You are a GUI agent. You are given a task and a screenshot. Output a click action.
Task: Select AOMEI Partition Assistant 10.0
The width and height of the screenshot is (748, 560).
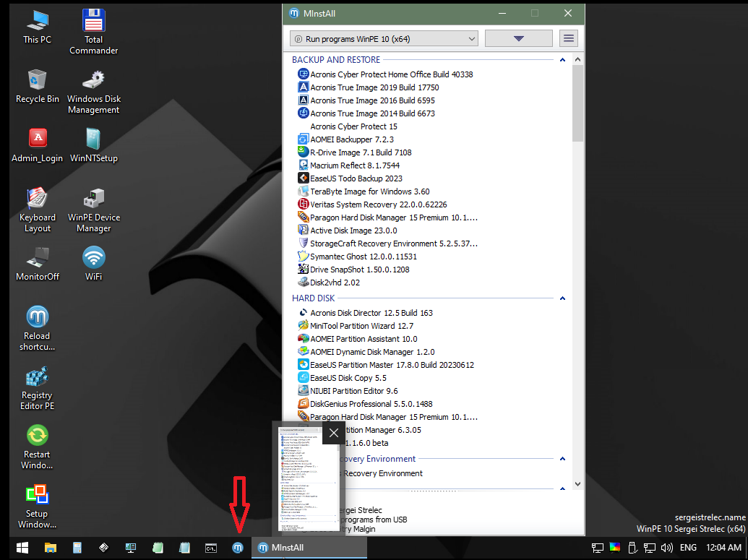pyautogui.click(x=358, y=339)
